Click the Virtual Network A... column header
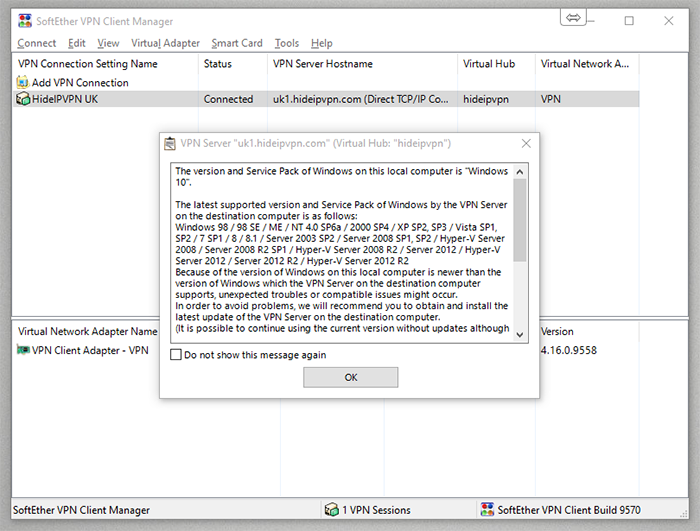 coord(587,64)
